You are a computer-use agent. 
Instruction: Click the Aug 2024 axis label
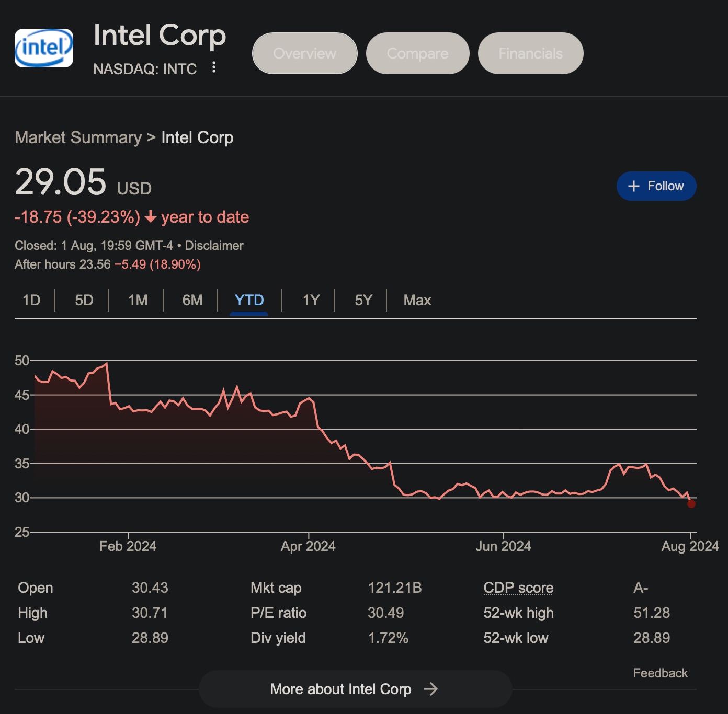[690, 546]
